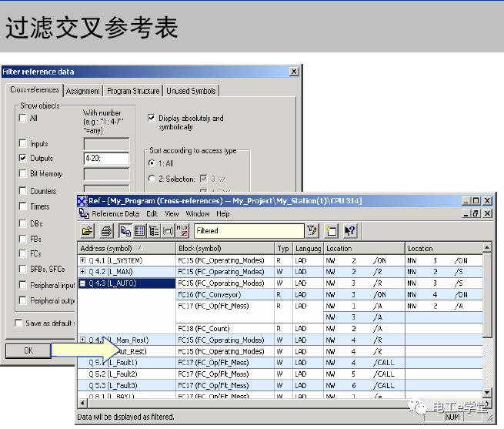504x429 pixels.
Task: Switch to the Program Structure tab
Action: [133, 91]
